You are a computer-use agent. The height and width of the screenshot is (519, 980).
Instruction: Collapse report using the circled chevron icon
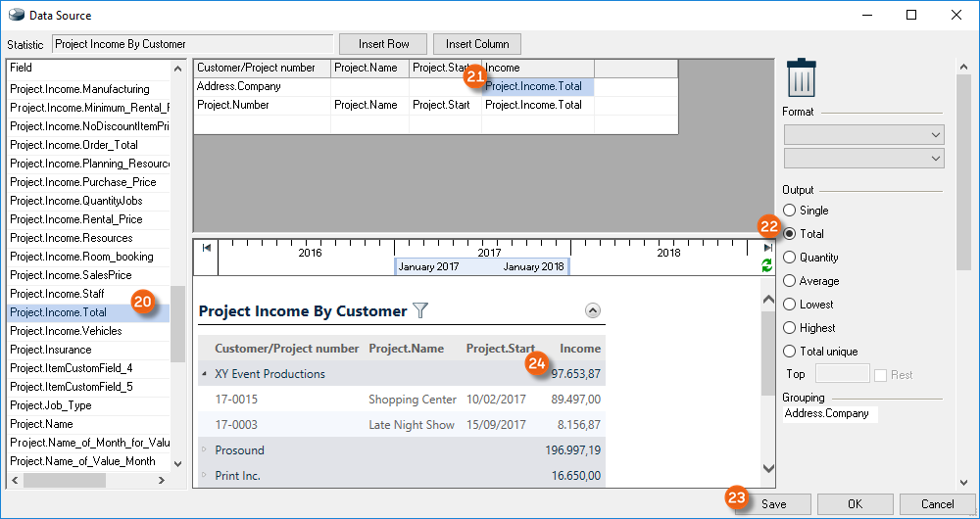tap(592, 310)
